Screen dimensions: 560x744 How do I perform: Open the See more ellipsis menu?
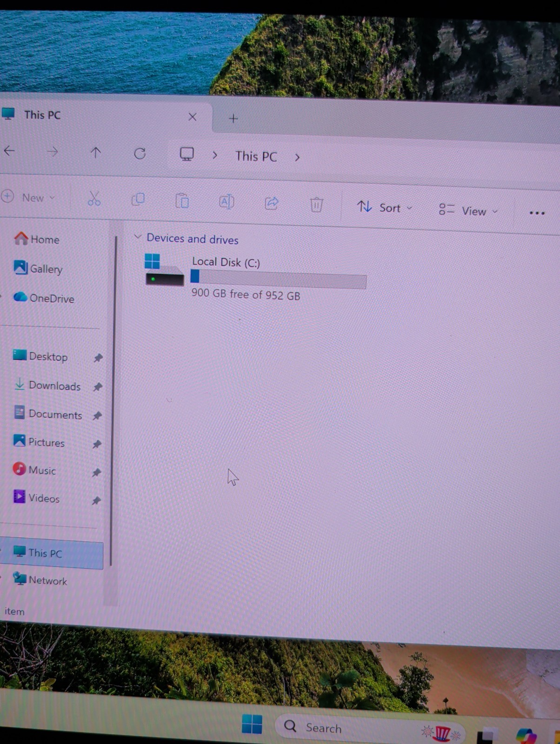[x=537, y=213]
